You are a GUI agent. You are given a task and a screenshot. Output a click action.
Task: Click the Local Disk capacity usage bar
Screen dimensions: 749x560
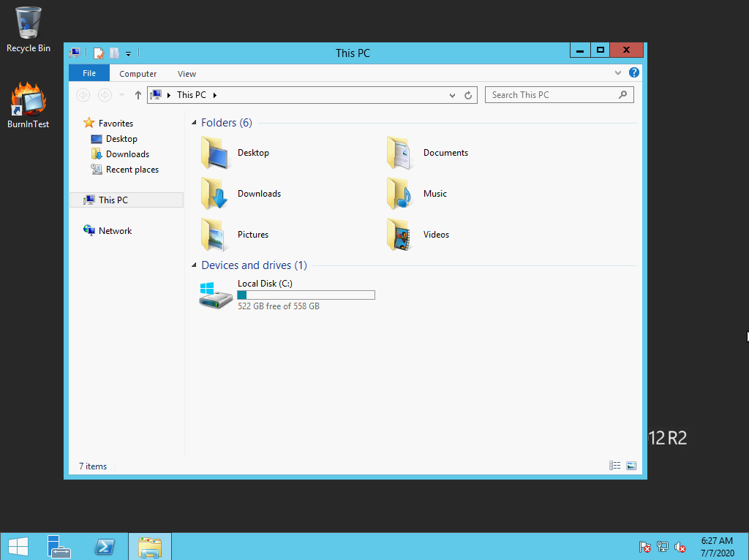coord(306,295)
